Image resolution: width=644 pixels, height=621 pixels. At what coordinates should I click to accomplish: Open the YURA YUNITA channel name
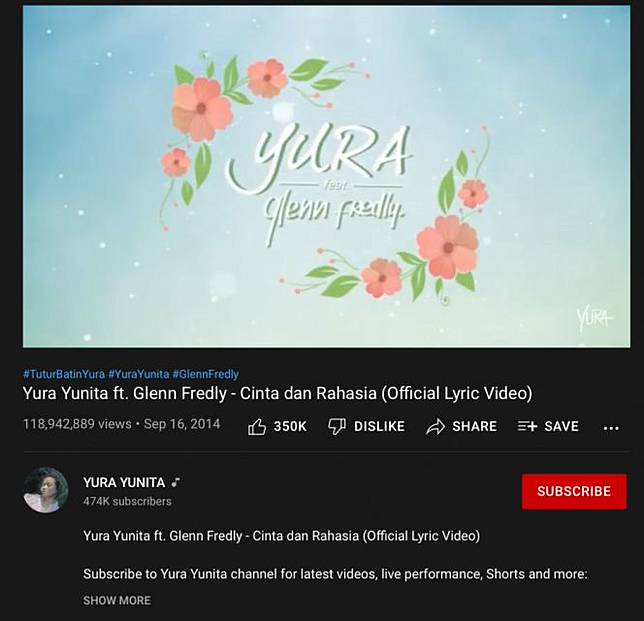click(x=124, y=482)
